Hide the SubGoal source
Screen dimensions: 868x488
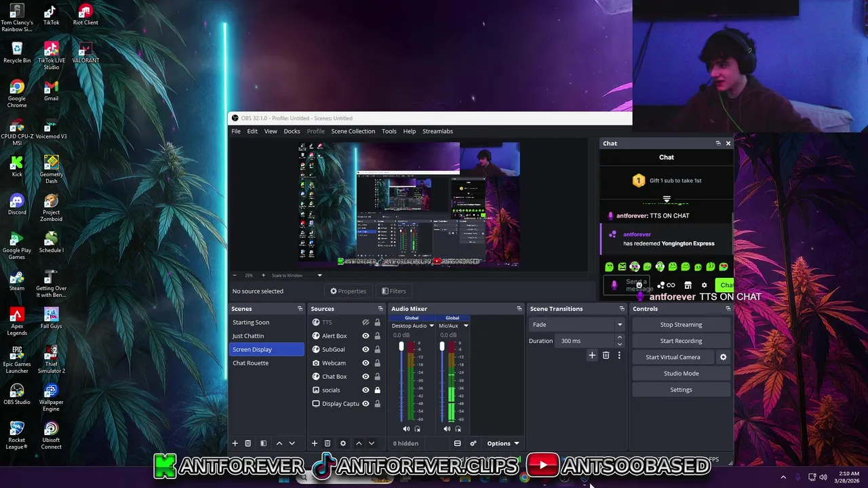point(366,350)
